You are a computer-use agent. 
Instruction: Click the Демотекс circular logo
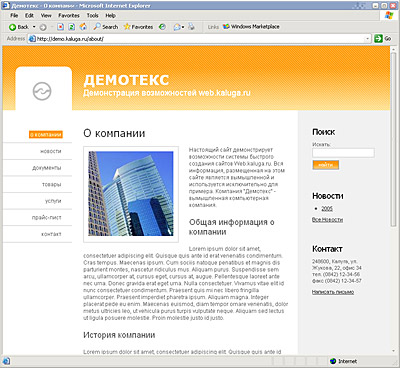point(42,91)
